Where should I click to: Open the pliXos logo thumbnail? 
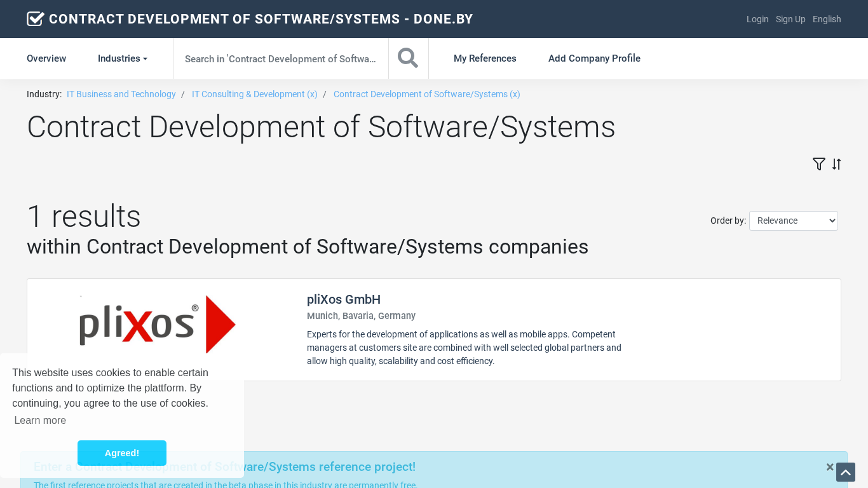[x=158, y=325]
